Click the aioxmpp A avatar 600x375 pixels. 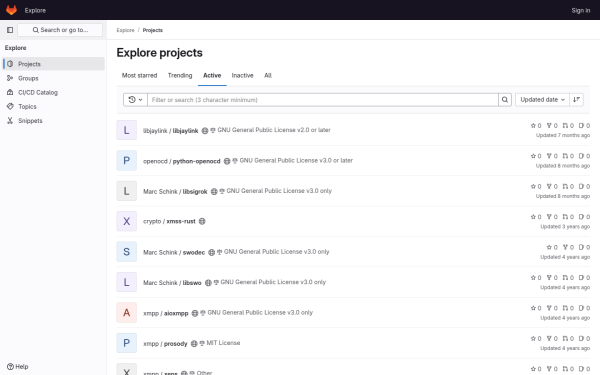127,313
